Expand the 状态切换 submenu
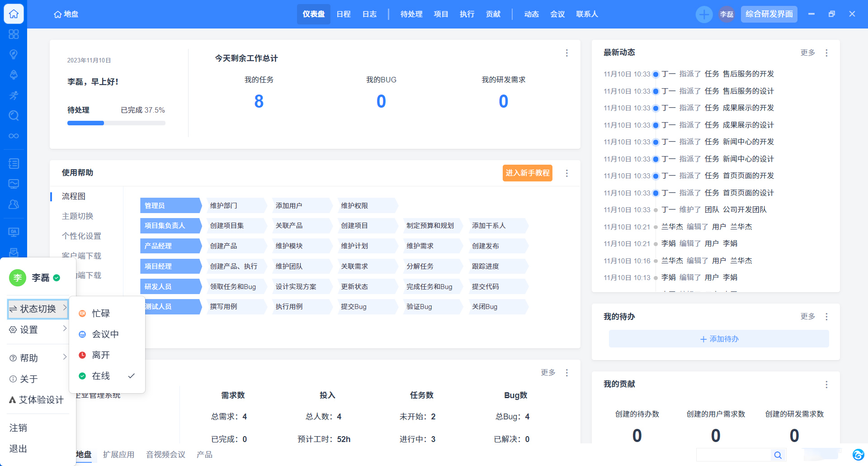 click(38, 309)
